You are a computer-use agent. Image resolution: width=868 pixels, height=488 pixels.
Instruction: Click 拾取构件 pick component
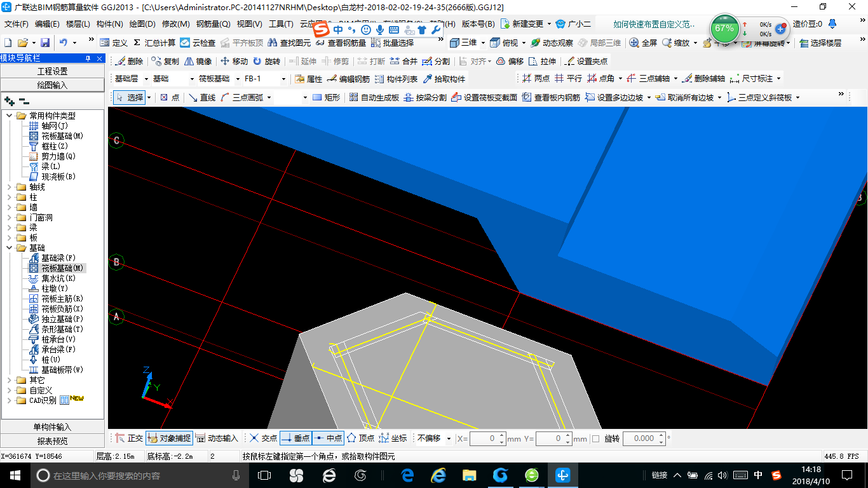coord(444,79)
